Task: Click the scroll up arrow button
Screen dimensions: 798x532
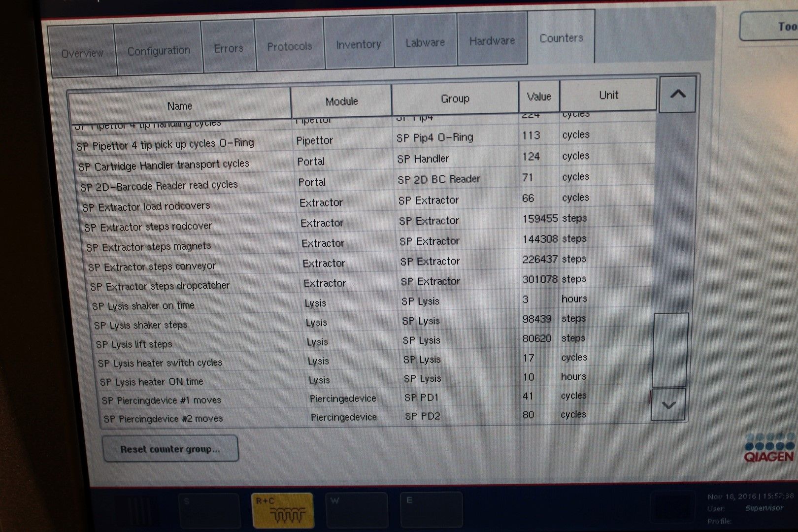Action: [678, 94]
